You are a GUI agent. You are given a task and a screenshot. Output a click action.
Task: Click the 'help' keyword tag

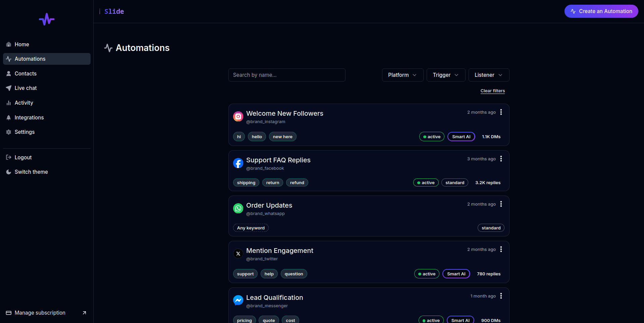pos(269,274)
